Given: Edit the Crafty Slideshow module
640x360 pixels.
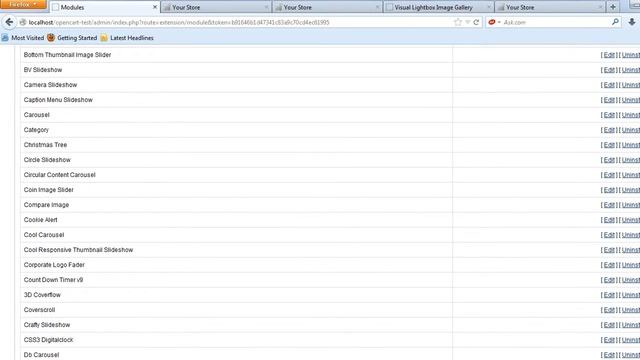Looking at the screenshot, I should (609, 325).
